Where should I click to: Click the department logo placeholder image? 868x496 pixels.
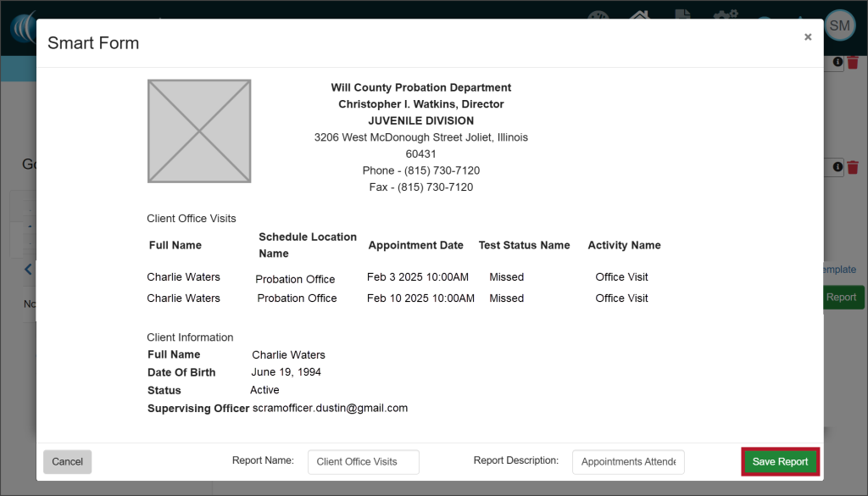[199, 131]
